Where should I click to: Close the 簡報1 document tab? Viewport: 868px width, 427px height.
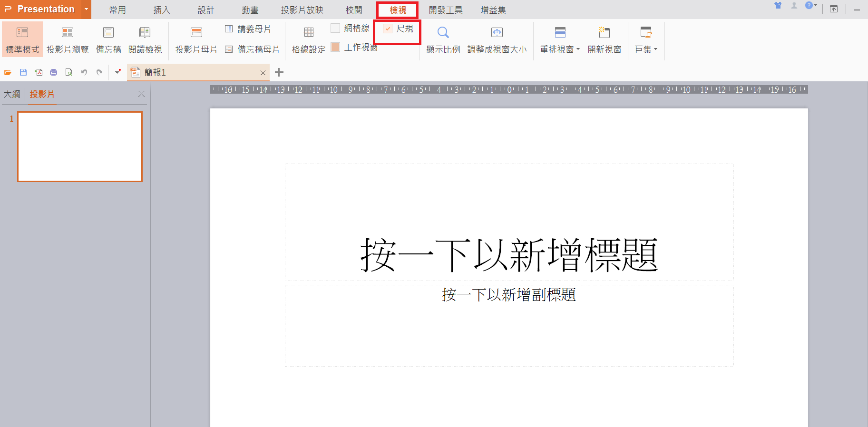tap(263, 73)
